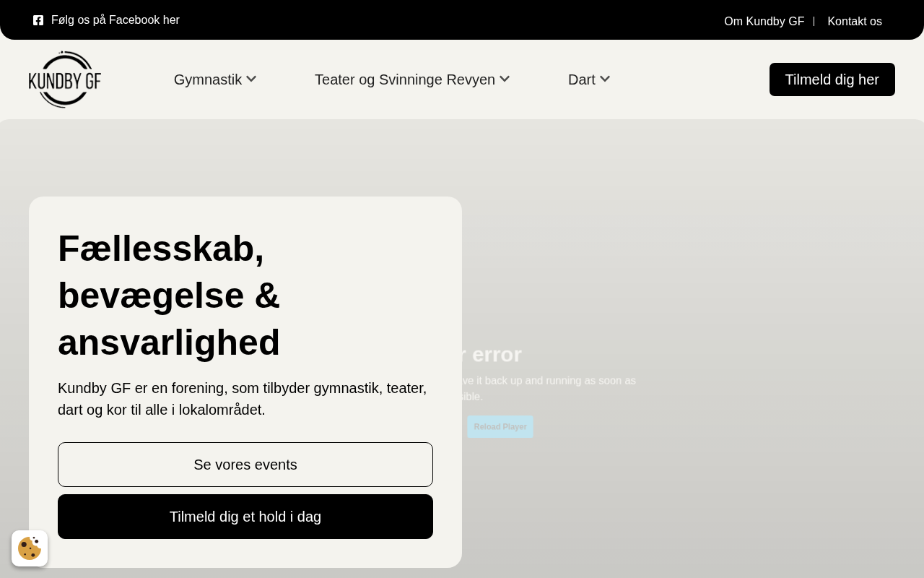Click the 'Se vores events' button
Screen dimensions: 924x578
(x=245, y=465)
